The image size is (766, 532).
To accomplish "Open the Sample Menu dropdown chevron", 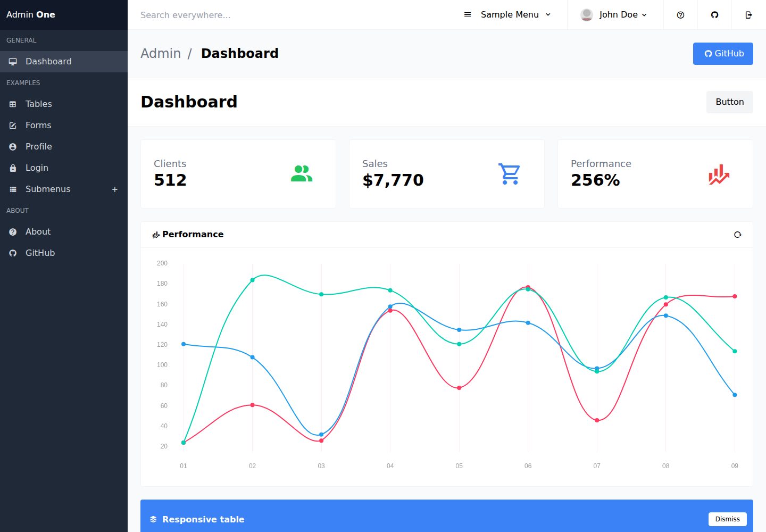I will click(548, 15).
